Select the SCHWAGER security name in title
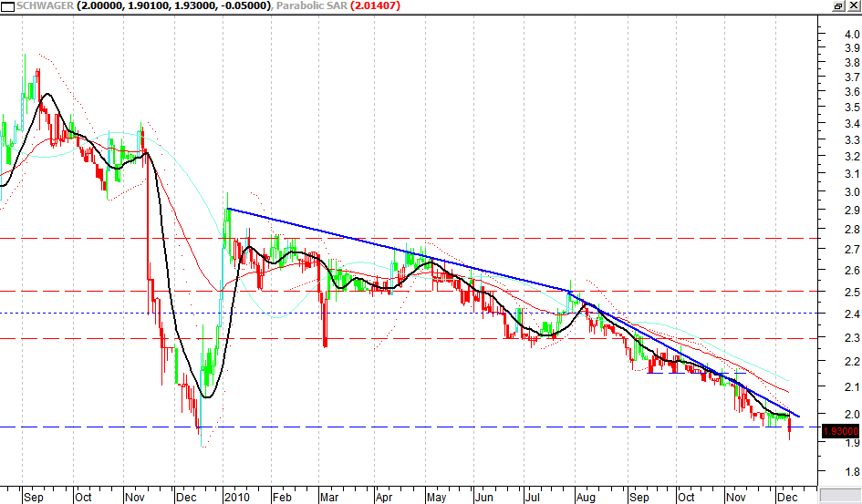The image size is (862, 504). click(x=45, y=5)
